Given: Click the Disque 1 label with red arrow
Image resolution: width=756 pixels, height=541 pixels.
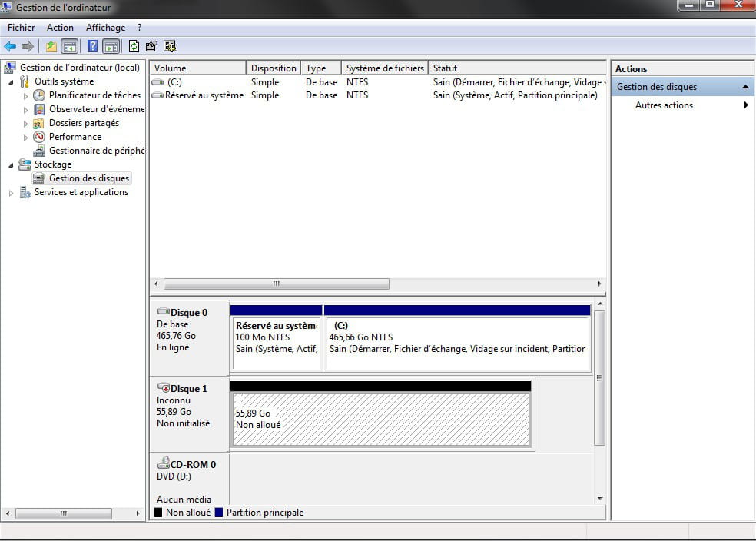Looking at the screenshot, I should tap(183, 388).
